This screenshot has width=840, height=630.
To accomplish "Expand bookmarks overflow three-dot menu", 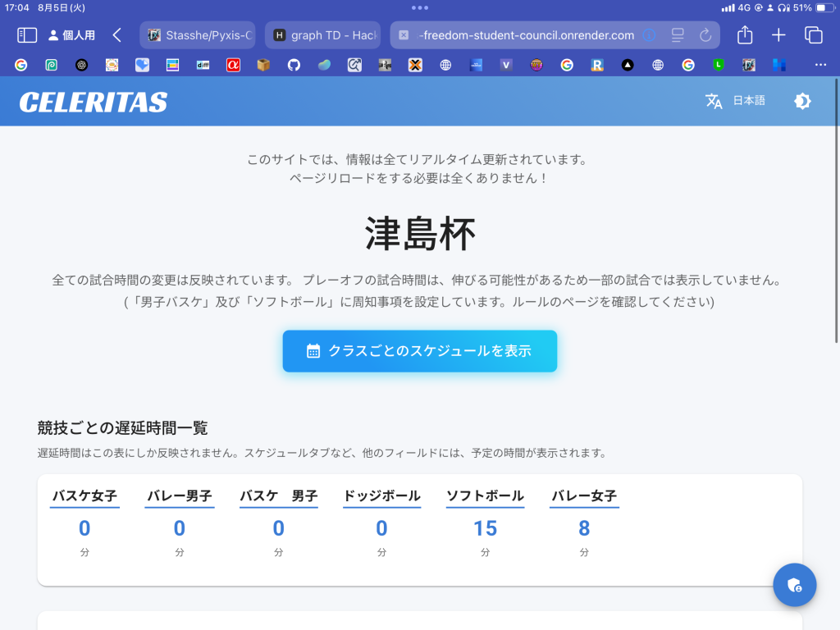I will [820, 65].
